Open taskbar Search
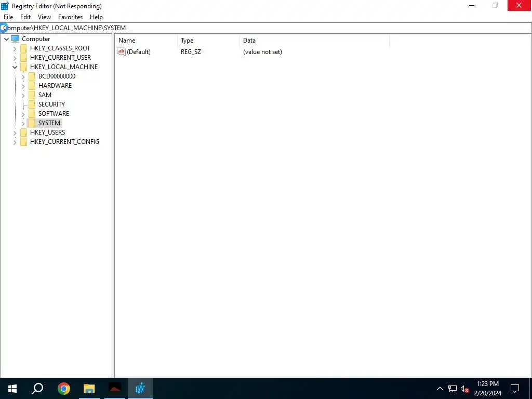The image size is (532, 399). pyautogui.click(x=37, y=389)
